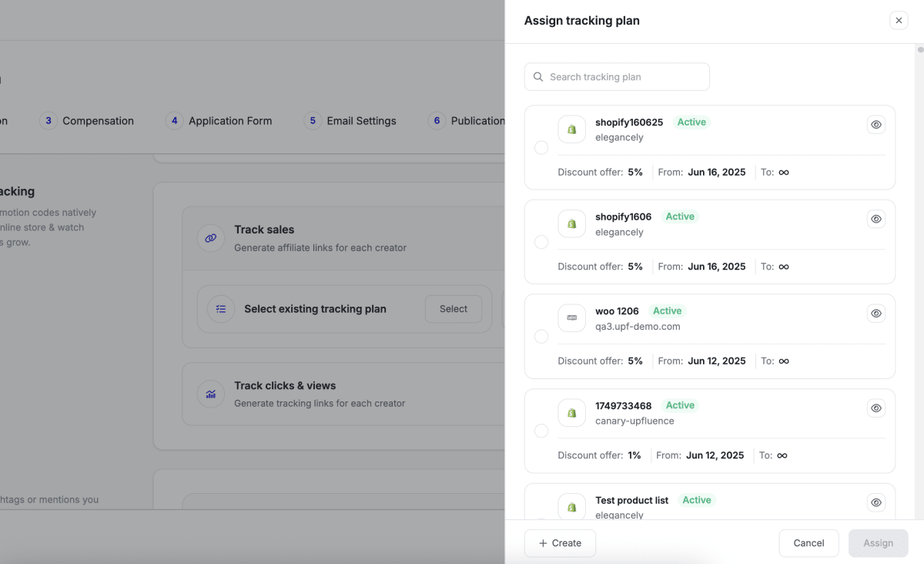The width and height of the screenshot is (924, 564).
Task: Close the Assign tracking plan panel
Action: click(x=899, y=21)
